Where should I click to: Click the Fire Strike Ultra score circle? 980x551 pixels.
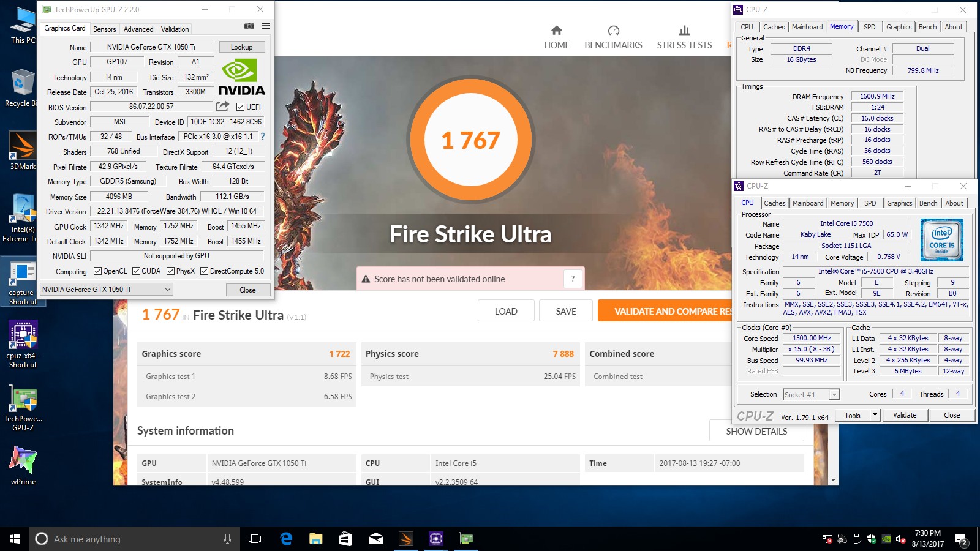coord(470,140)
